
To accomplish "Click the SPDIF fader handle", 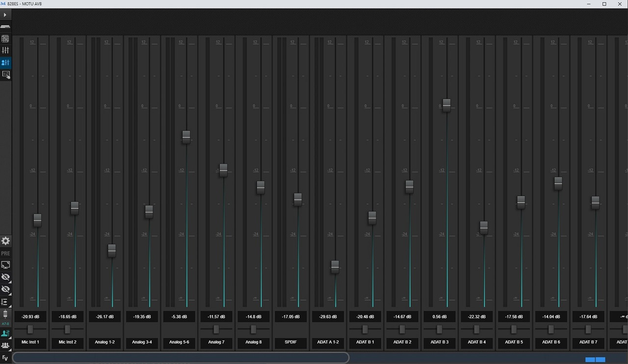I will click(298, 199).
